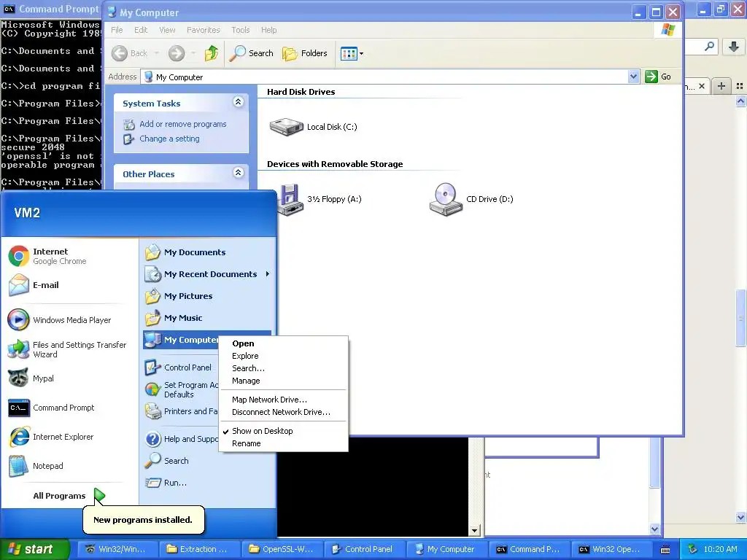Click background browser download arrow icon

click(x=734, y=47)
